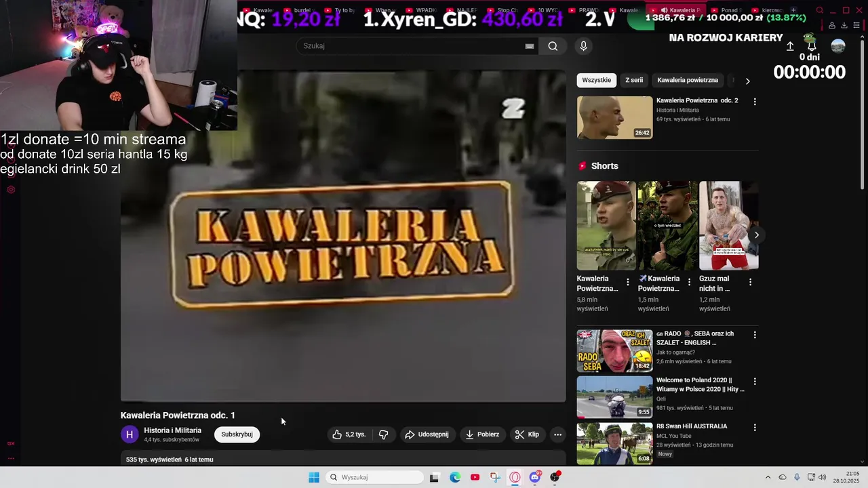The height and width of the screenshot is (488, 868).
Task: Select the Wszystkie filter chip
Action: coord(597,80)
